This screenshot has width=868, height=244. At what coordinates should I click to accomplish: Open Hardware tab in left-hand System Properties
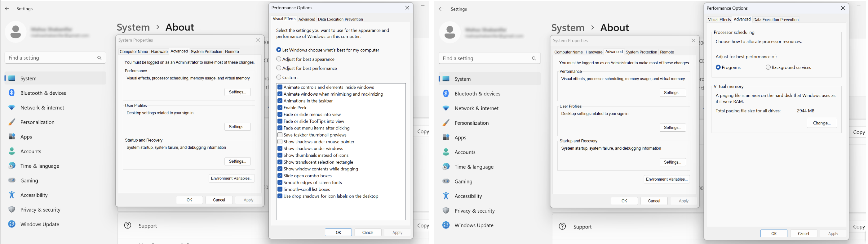[x=159, y=52]
